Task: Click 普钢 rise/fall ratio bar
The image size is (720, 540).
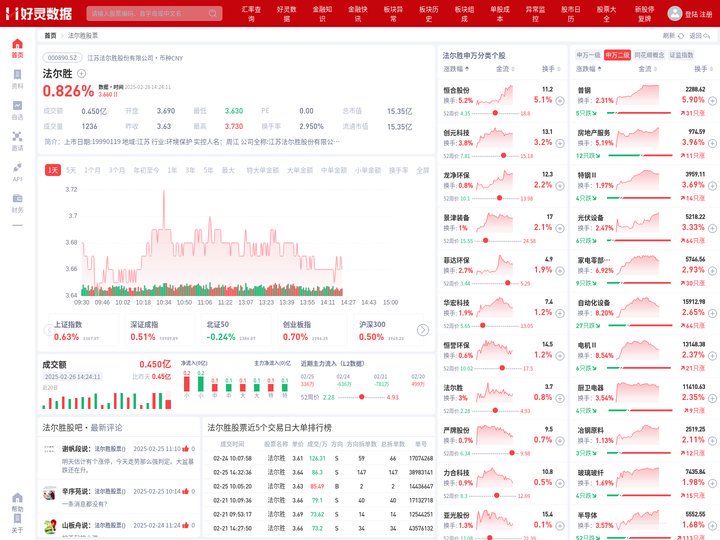Action: tap(639, 113)
